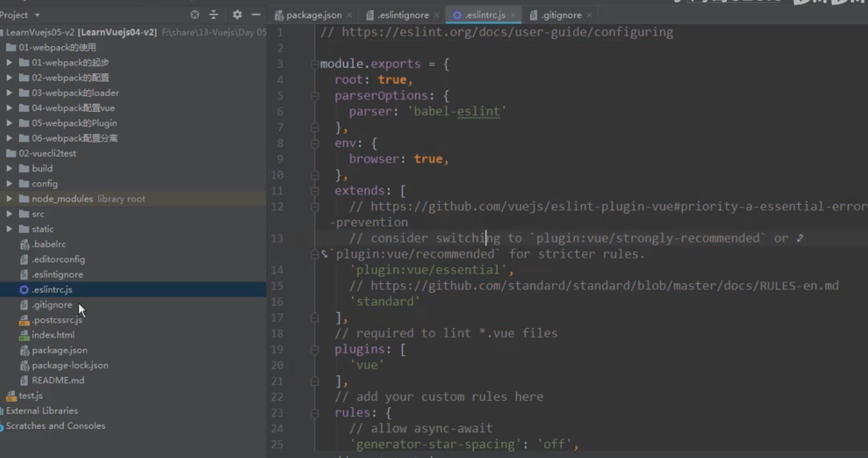Click the 'babel-eslint' string on line 6
This screenshot has width=868, height=458.
click(457, 111)
